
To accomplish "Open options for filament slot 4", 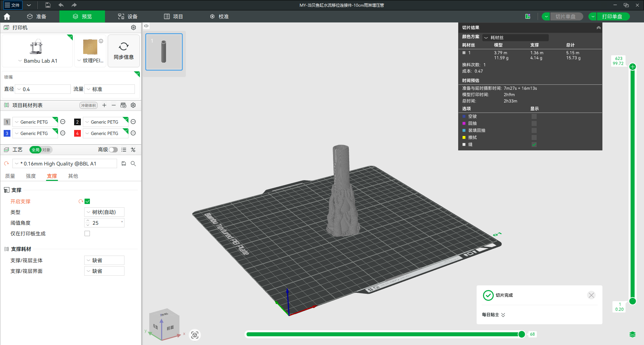I will pos(133,133).
